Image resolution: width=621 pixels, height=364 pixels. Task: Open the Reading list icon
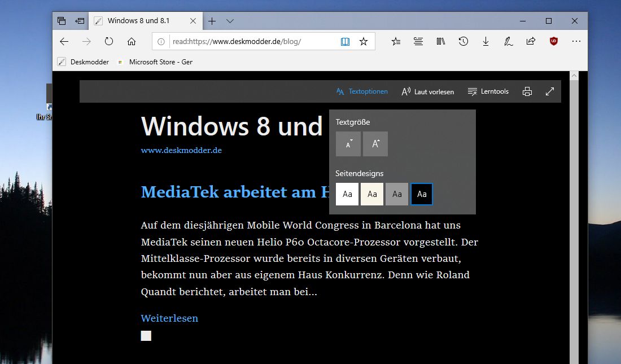tap(418, 41)
